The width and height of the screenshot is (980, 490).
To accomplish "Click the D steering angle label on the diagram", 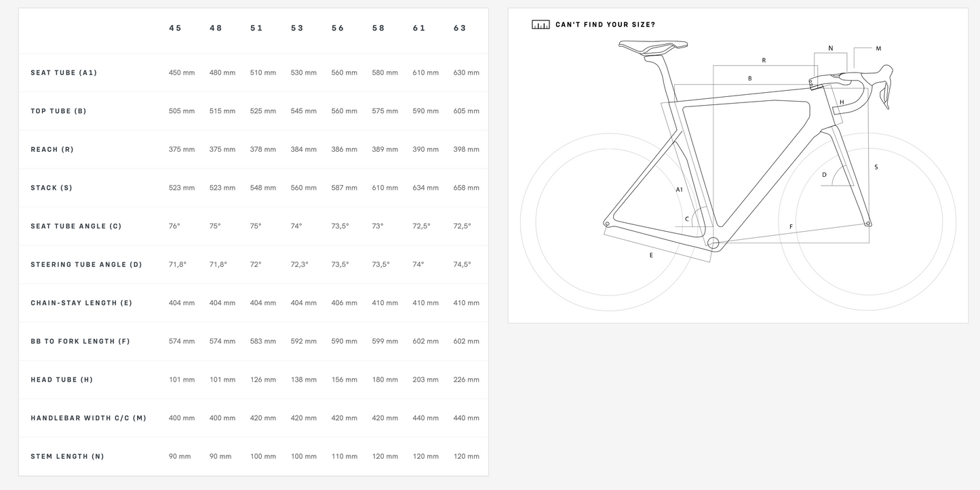I will coord(825,175).
